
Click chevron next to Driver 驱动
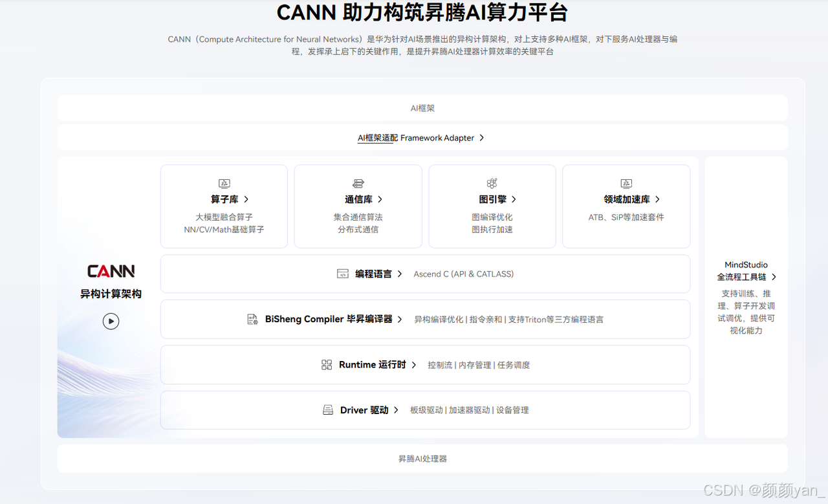coord(396,410)
